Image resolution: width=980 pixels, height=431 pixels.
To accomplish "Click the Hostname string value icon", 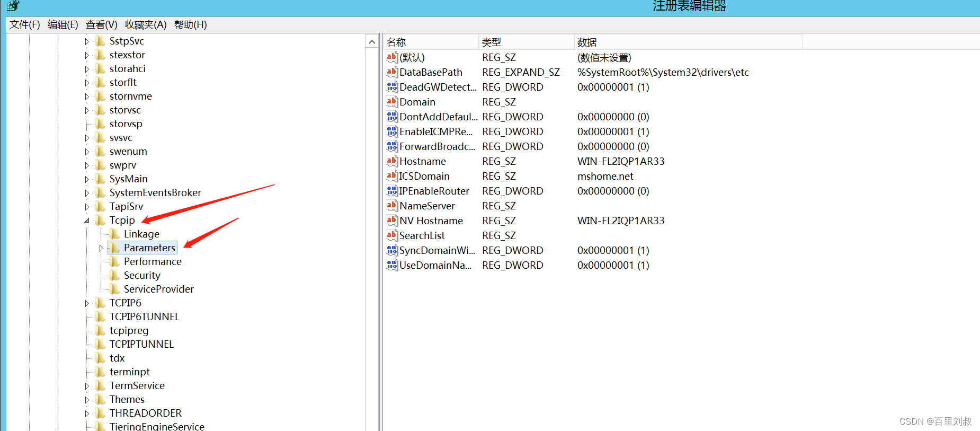I will [x=391, y=161].
